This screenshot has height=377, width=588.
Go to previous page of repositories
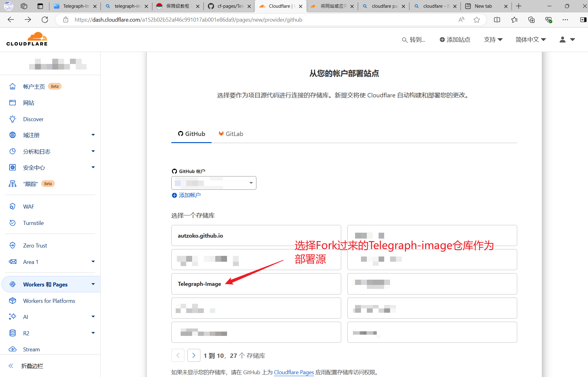tap(178, 355)
